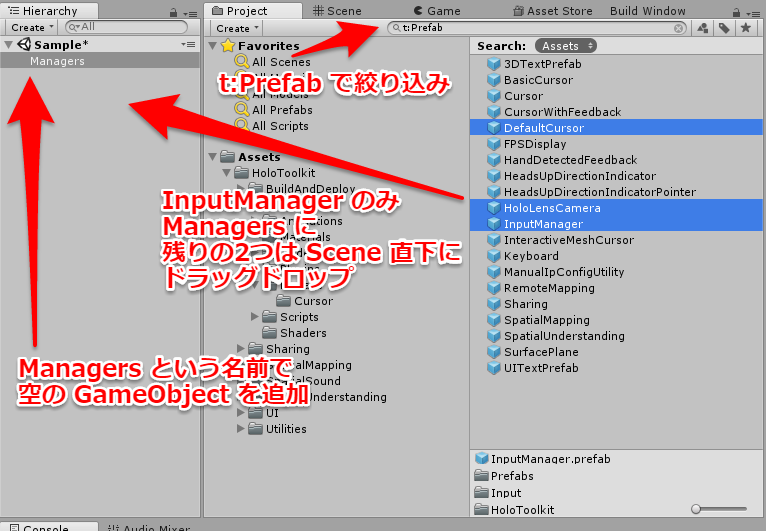Click the DefaultCursor prefab cube icon

tap(494, 128)
